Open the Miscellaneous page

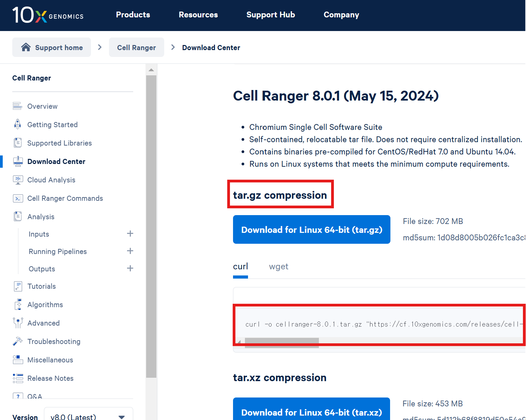pyautogui.click(x=50, y=360)
